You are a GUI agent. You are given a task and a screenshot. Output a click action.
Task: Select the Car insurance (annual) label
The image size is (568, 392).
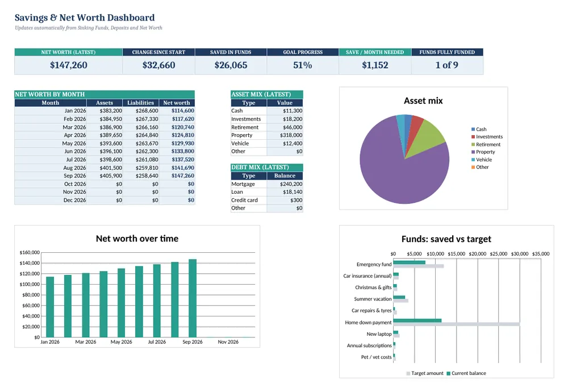coord(367,276)
